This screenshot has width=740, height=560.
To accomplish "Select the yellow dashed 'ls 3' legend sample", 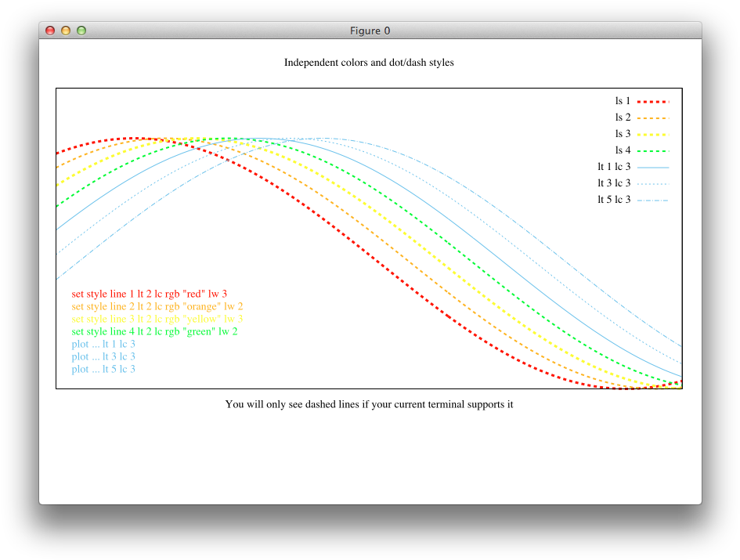I will pyautogui.click(x=652, y=133).
